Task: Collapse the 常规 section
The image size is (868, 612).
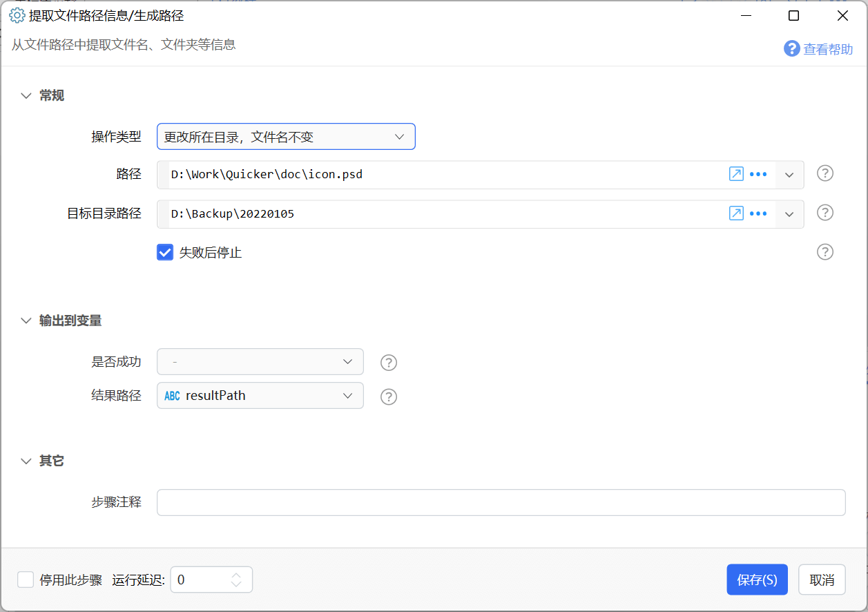Action: [x=26, y=96]
